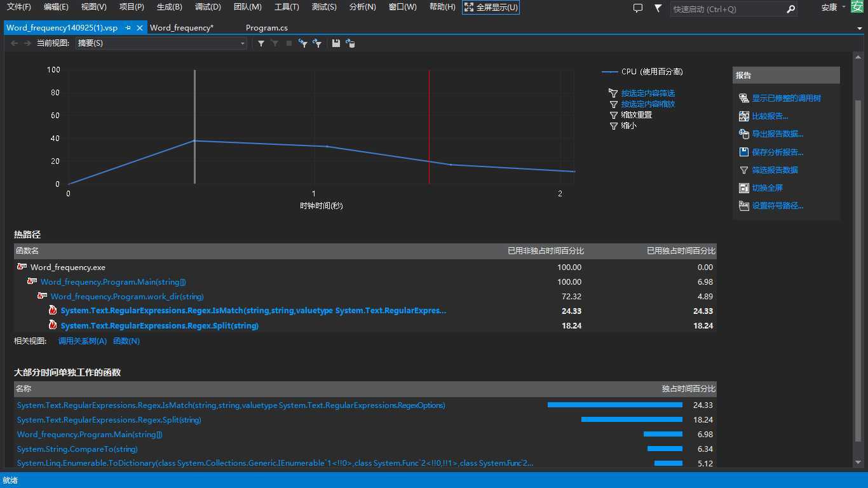This screenshot has width=868, height=488.
Task: Click the green user avatar icon
Action: (857, 7)
